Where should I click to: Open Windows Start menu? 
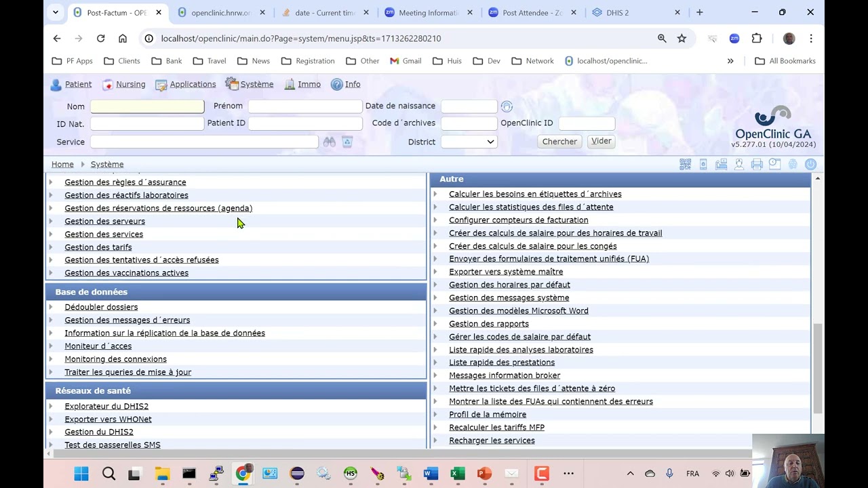point(81,473)
